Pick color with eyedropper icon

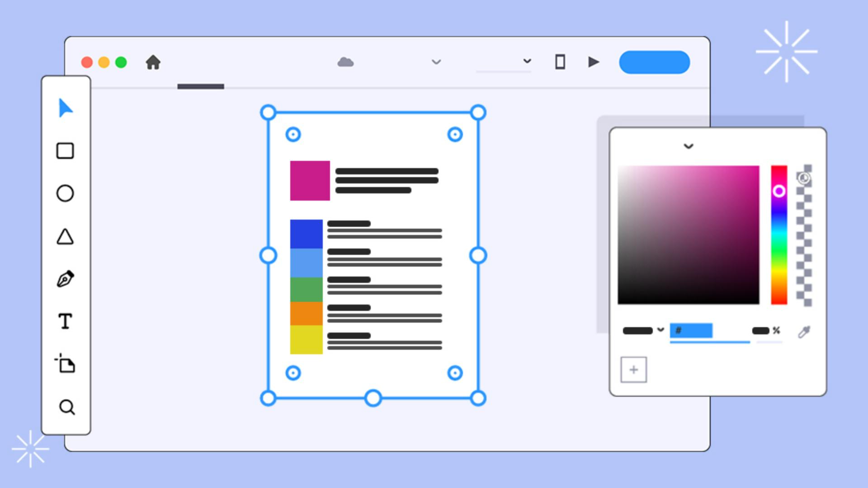point(804,332)
